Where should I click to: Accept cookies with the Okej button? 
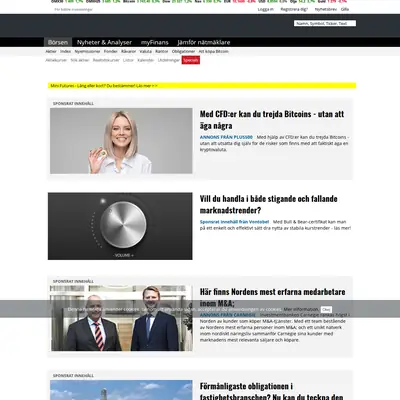tap(326, 310)
